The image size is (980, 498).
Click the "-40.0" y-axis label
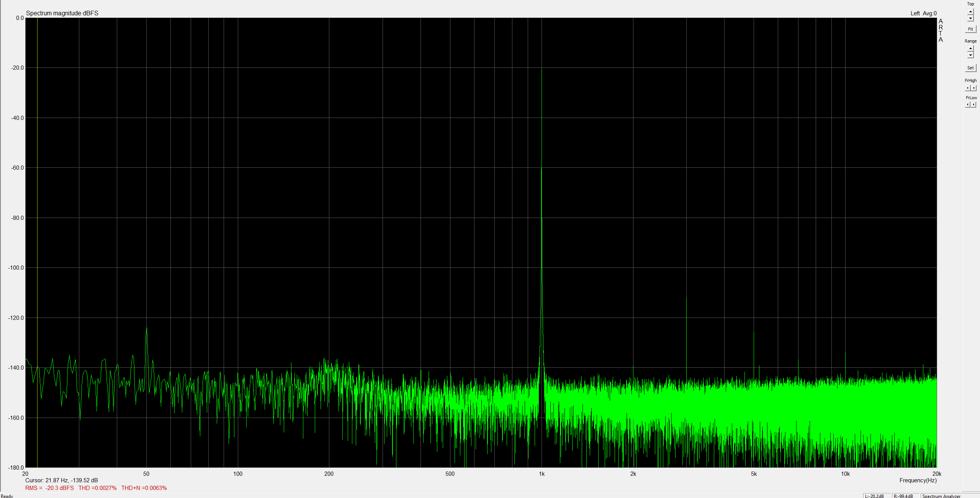[x=17, y=118]
